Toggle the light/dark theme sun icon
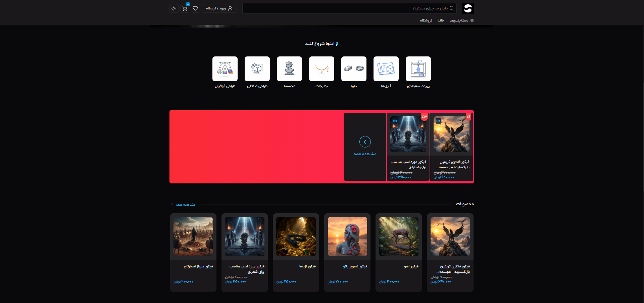Viewport: 644px width, 303px height. pyautogui.click(x=174, y=8)
